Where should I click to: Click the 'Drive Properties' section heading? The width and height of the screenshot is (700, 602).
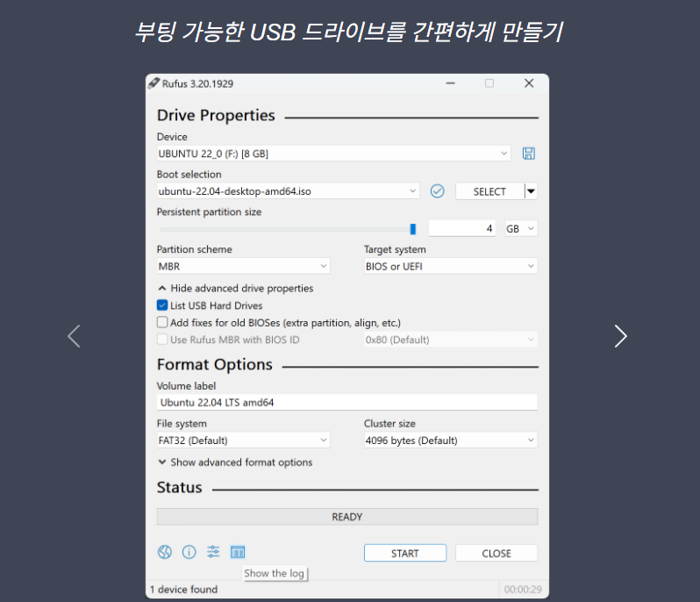click(216, 115)
